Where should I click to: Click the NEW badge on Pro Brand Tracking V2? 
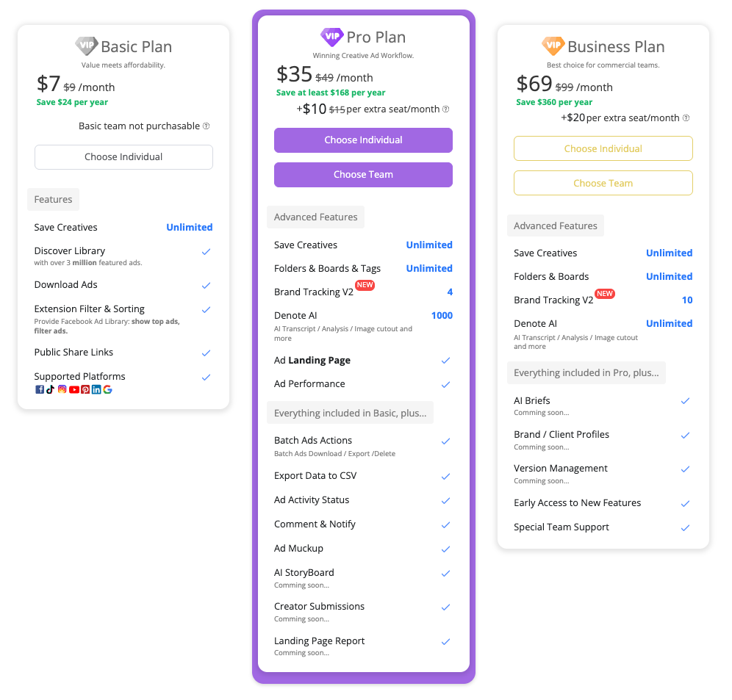point(365,285)
